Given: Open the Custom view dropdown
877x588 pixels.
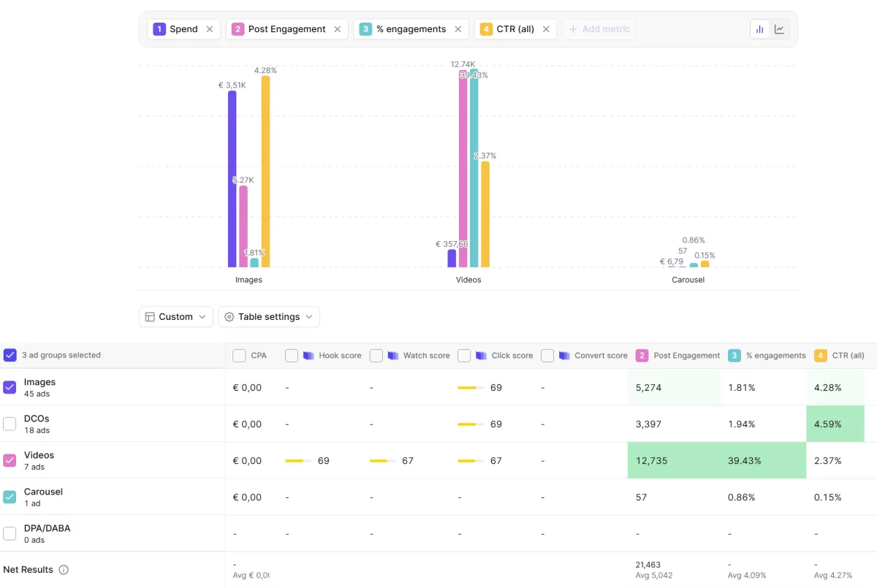Looking at the screenshot, I should (176, 317).
